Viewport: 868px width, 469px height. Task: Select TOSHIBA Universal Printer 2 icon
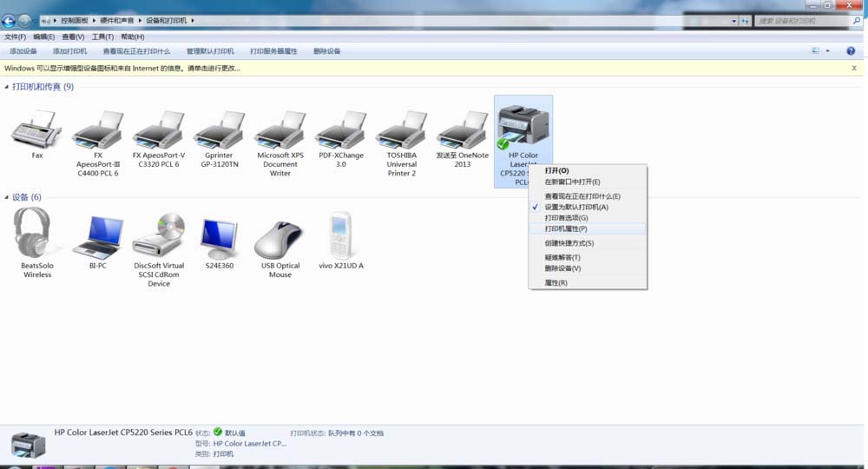[x=402, y=129]
